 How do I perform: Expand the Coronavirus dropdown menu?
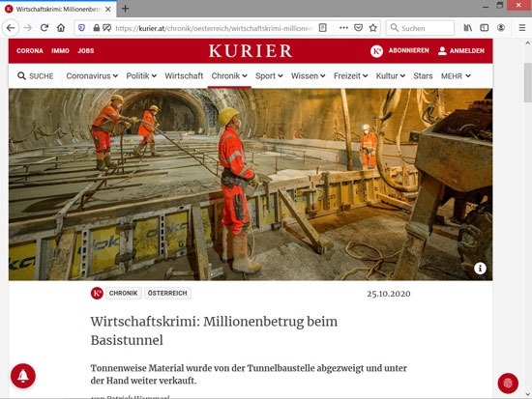pos(92,76)
